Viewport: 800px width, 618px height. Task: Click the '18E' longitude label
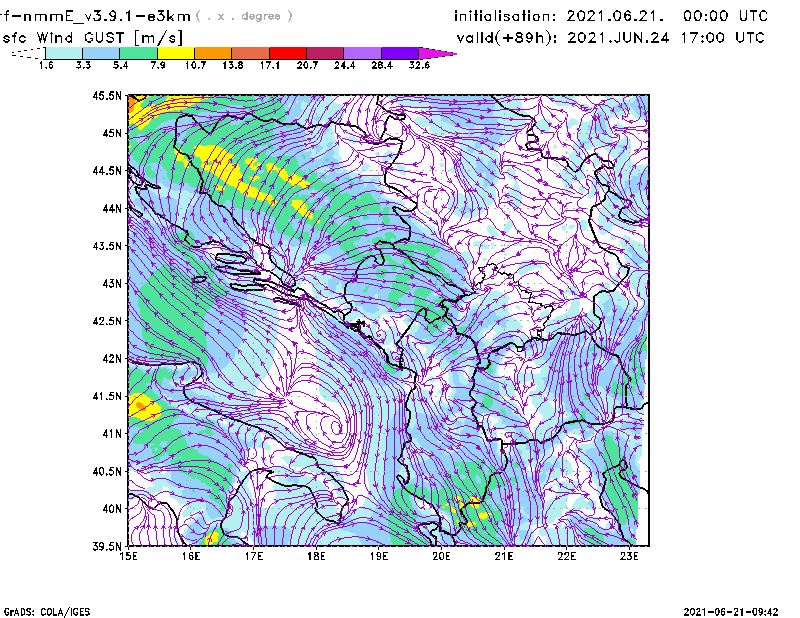tap(316, 556)
